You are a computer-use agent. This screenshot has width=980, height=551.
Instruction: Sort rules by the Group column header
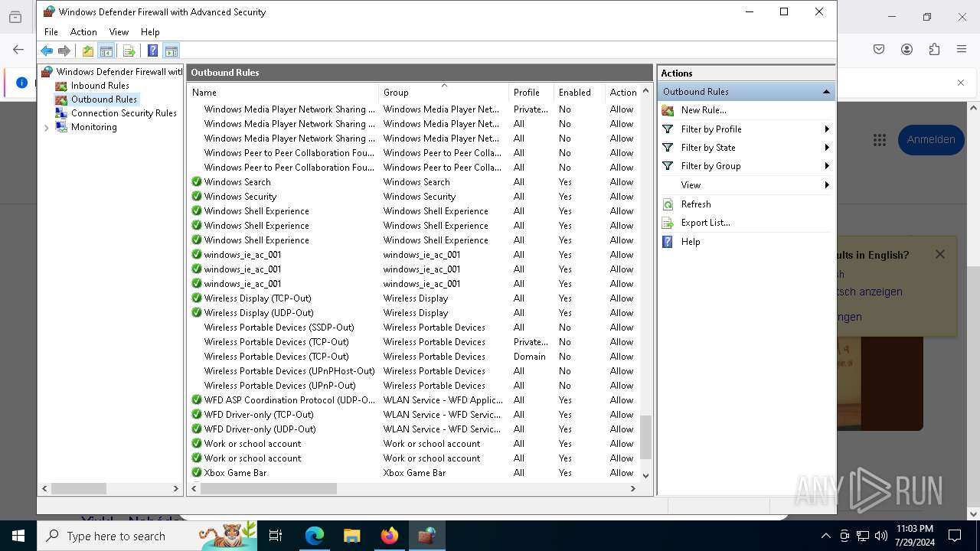[x=444, y=93]
